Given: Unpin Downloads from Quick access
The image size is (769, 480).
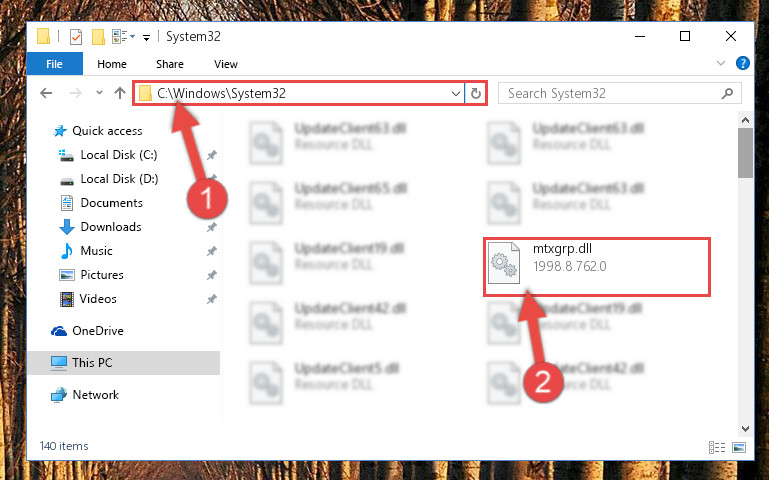Looking at the screenshot, I should (211, 227).
